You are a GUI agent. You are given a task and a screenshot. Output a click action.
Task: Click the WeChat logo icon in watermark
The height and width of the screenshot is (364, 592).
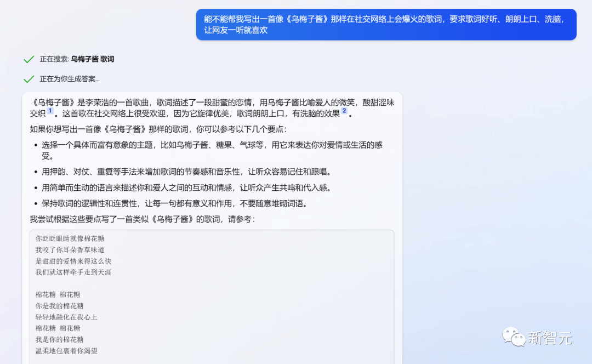(x=514, y=337)
